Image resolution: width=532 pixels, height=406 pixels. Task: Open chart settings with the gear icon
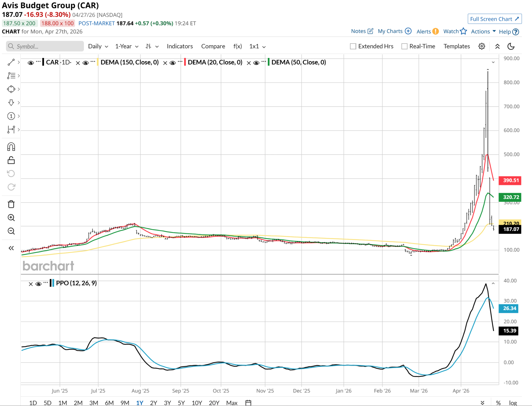coord(482,47)
